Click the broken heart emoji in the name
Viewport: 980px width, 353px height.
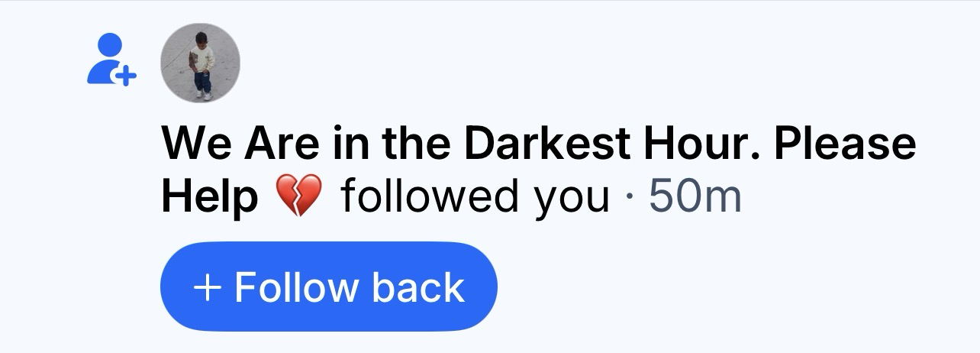[x=298, y=196]
